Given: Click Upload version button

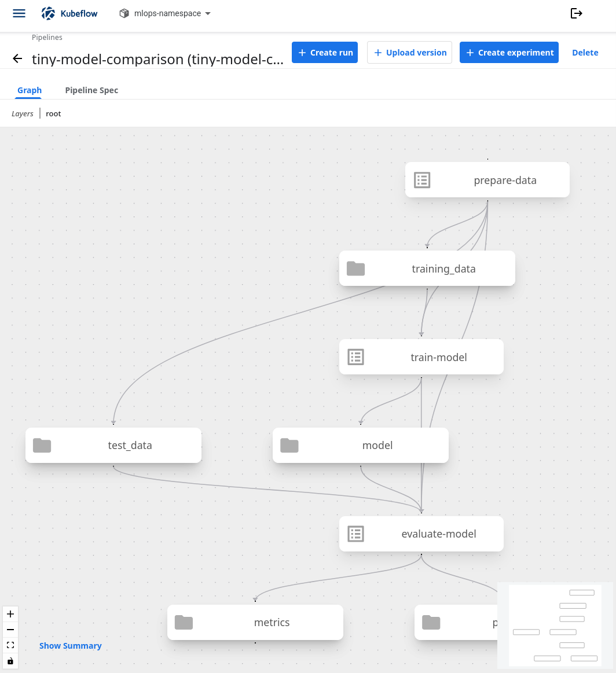Looking at the screenshot, I should coord(409,52).
